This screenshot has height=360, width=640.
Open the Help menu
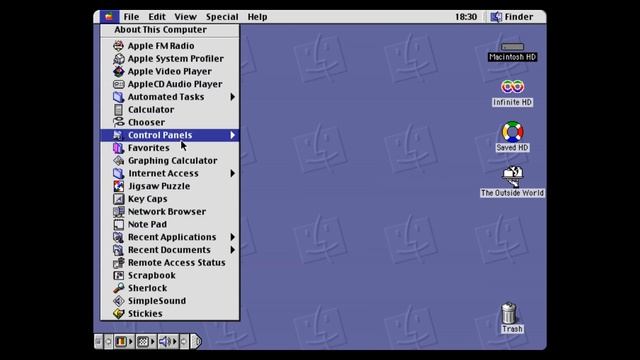257,17
